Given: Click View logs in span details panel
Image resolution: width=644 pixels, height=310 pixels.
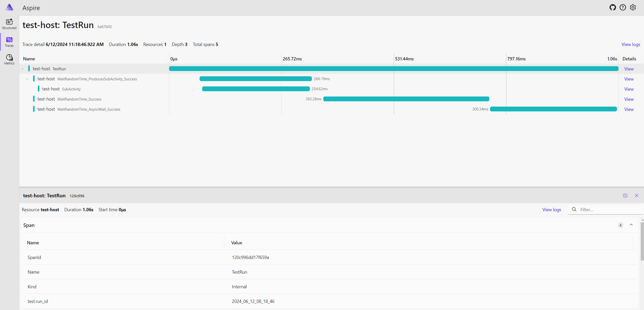Looking at the screenshot, I should pos(552,210).
